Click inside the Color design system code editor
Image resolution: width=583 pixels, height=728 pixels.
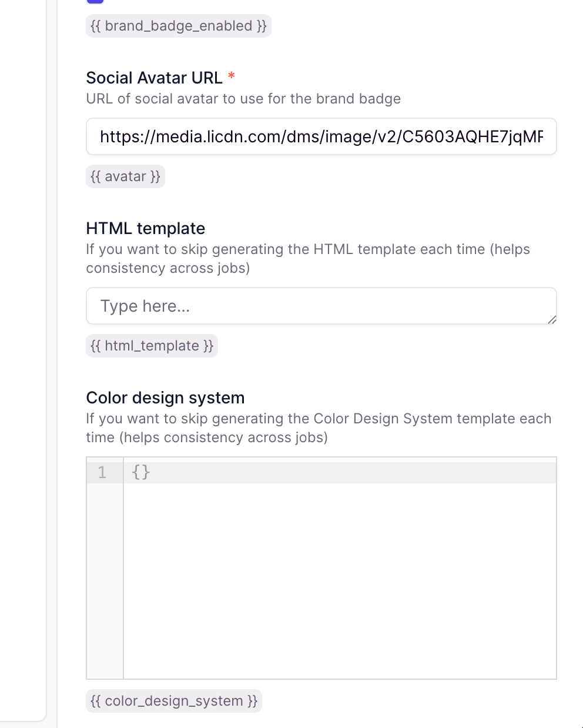(x=340, y=529)
